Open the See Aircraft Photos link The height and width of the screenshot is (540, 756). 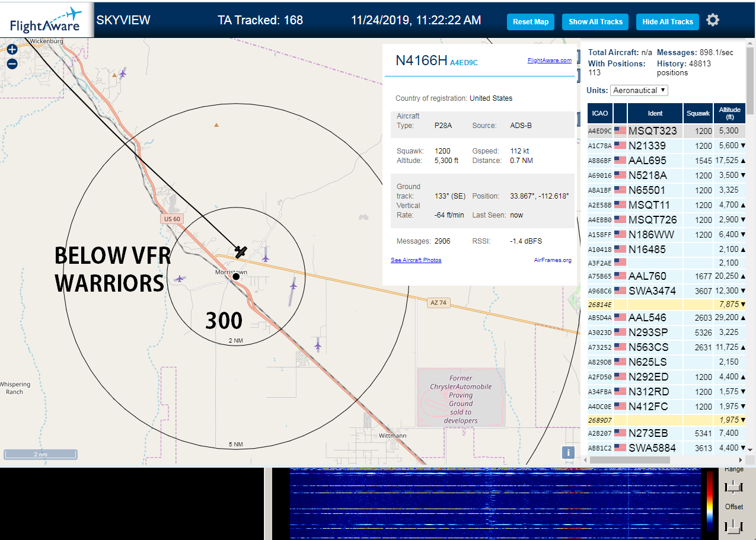pos(416,260)
